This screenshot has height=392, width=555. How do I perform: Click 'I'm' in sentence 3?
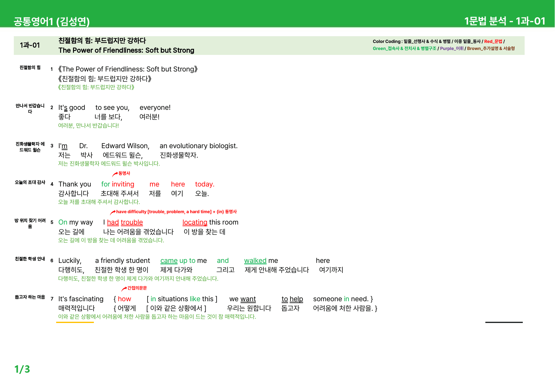(63, 146)
